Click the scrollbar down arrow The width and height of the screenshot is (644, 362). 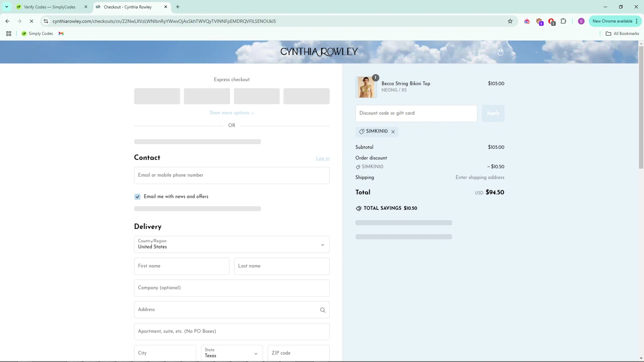(x=641, y=358)
